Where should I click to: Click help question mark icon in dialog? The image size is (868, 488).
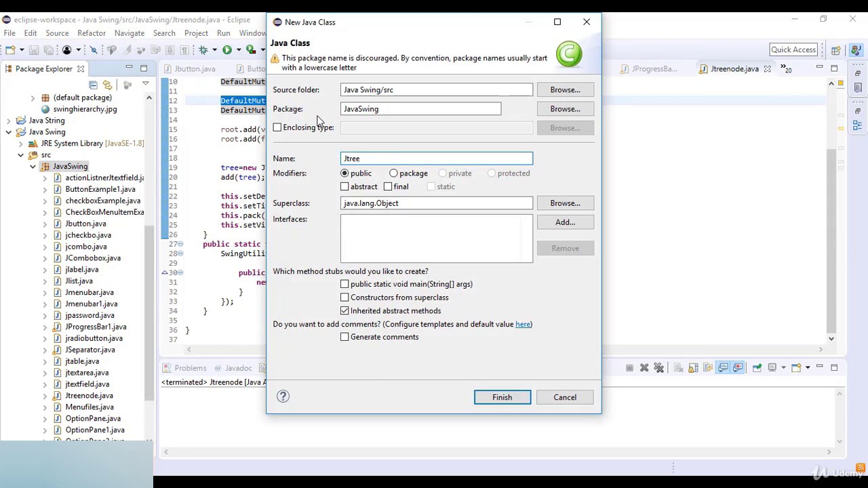tap(283, 396)
